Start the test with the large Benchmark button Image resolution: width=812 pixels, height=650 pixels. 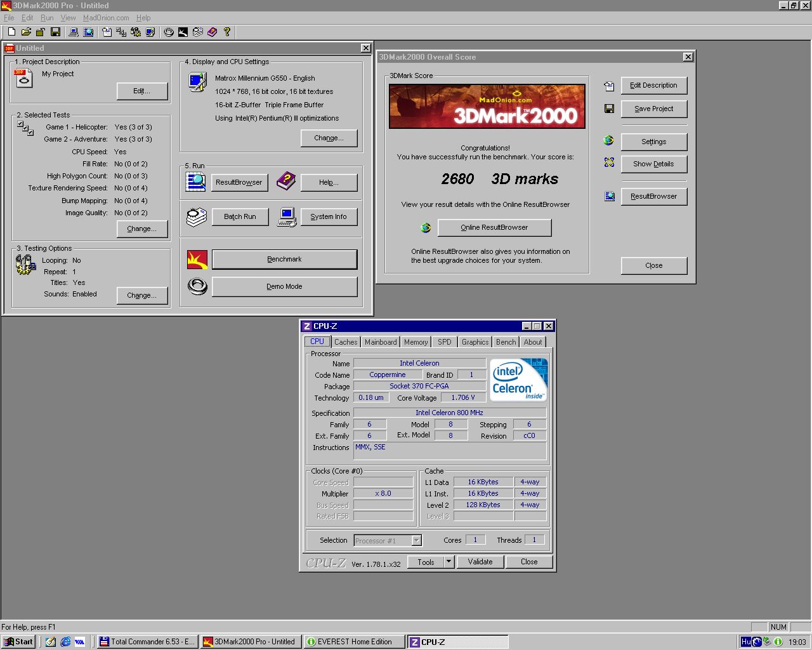click(x=284, y=260)
